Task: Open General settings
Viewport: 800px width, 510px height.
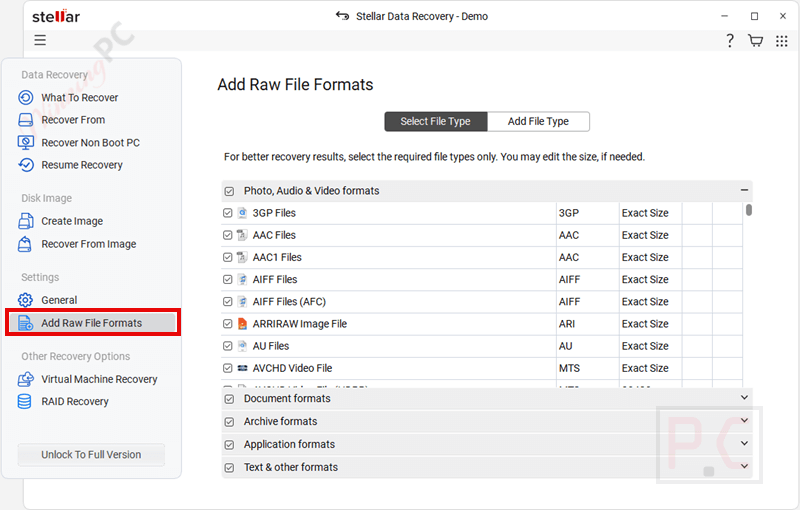Action: coord(59,300)
